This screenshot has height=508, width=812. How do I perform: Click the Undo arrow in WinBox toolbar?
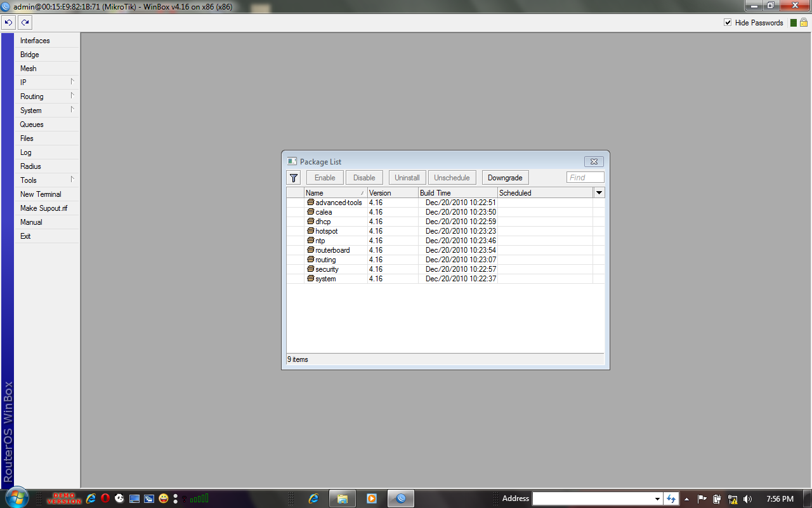point(8,23)
